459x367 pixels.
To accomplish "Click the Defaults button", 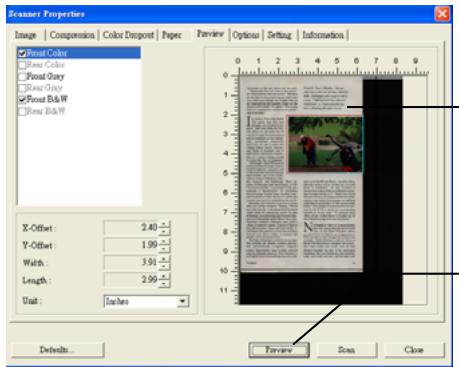I will [x=57, y=350].
